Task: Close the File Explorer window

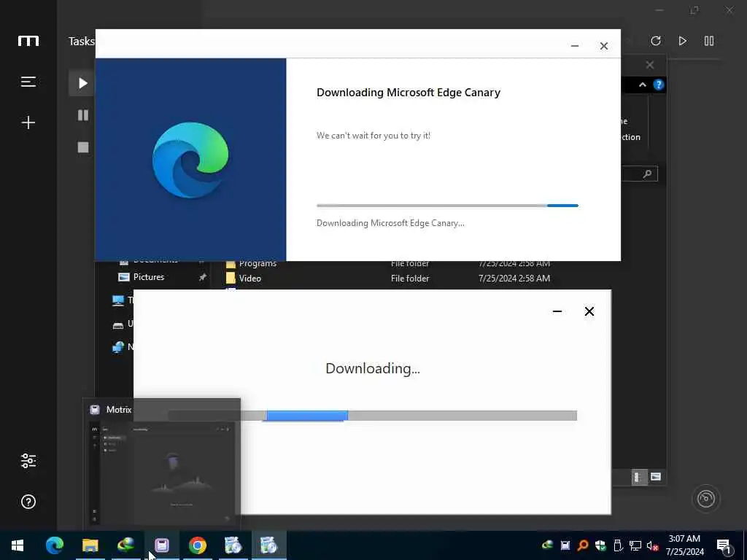Action: [650, 65]
